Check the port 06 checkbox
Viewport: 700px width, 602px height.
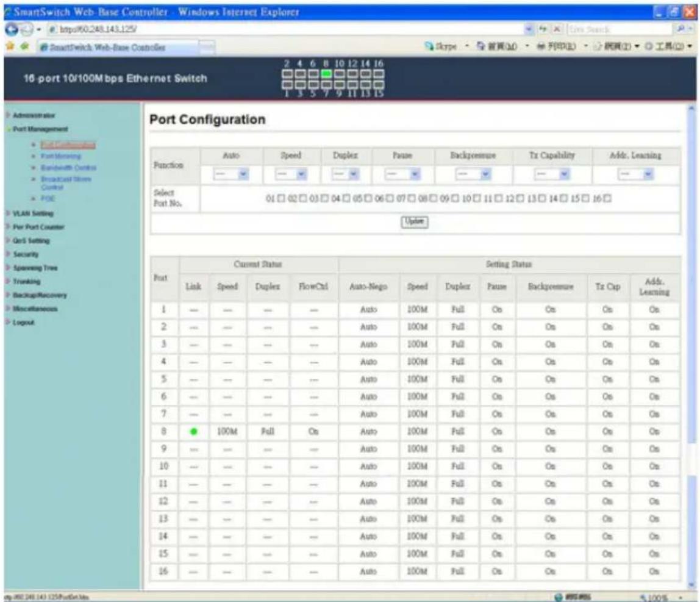pos(390,198)
